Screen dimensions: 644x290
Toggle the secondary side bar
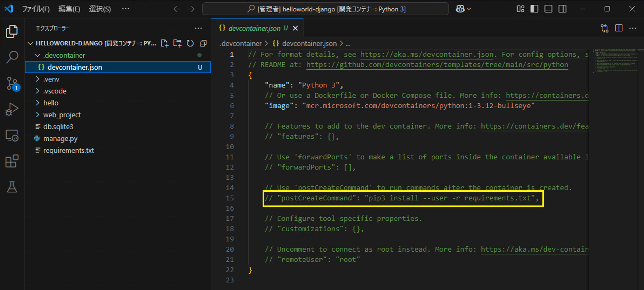(562, 9)
